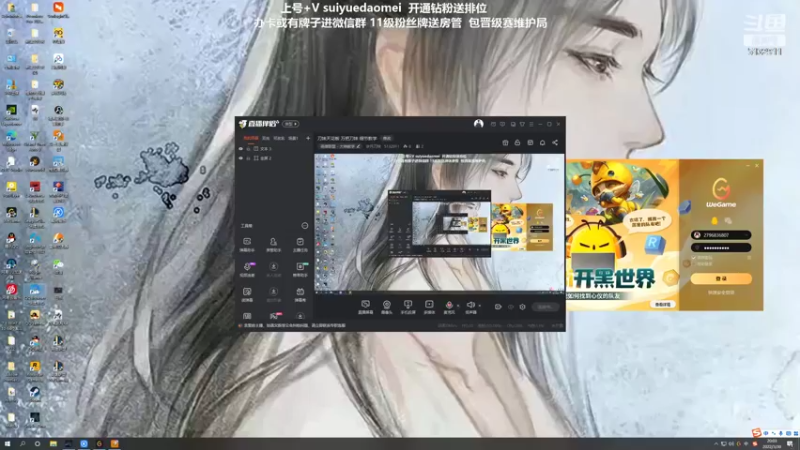This screenshot has width=800, height=450.
Task: Open the room manager tool with the person icon
Action: click(273, 244)
